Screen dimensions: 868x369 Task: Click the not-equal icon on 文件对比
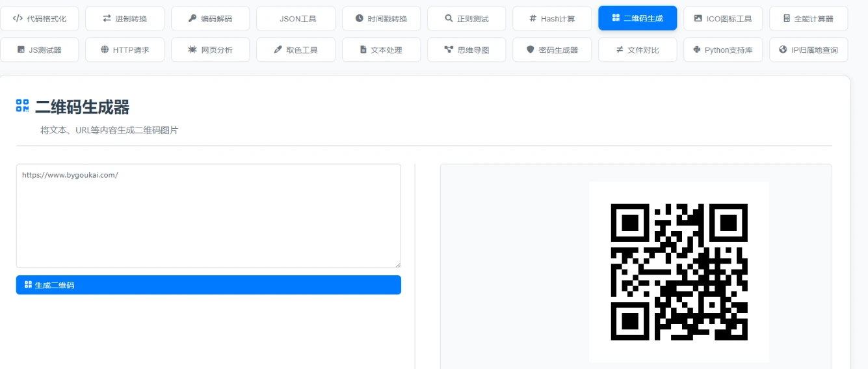pyautogui.click(x=620, y=49)
